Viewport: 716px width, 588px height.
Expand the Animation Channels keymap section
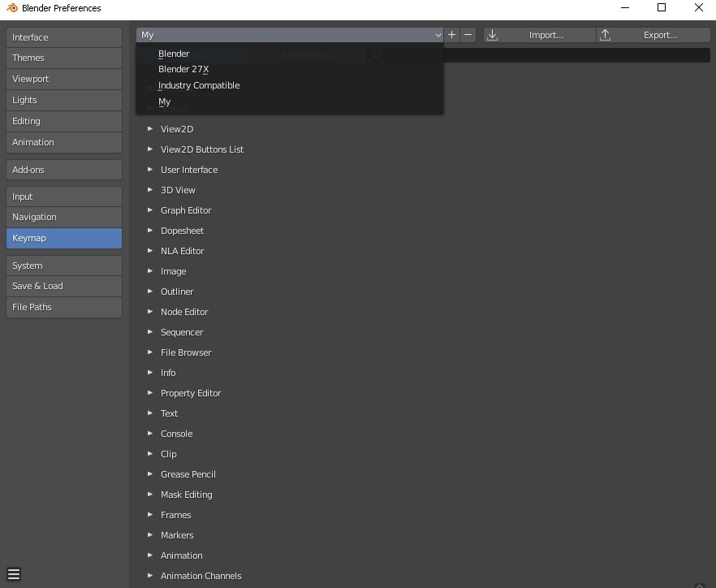[x=149, y=575]
